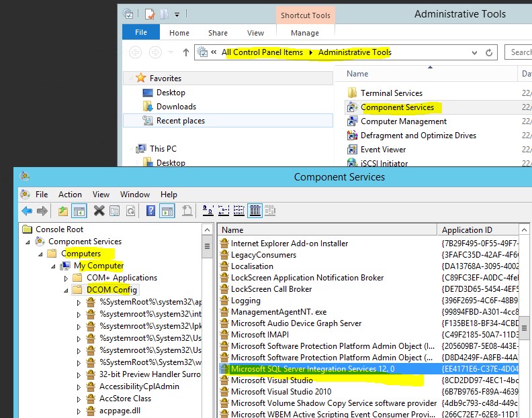Screen dimensions: 532x418
Task: Select Downloads in Favorites
Action: [176, 107]
